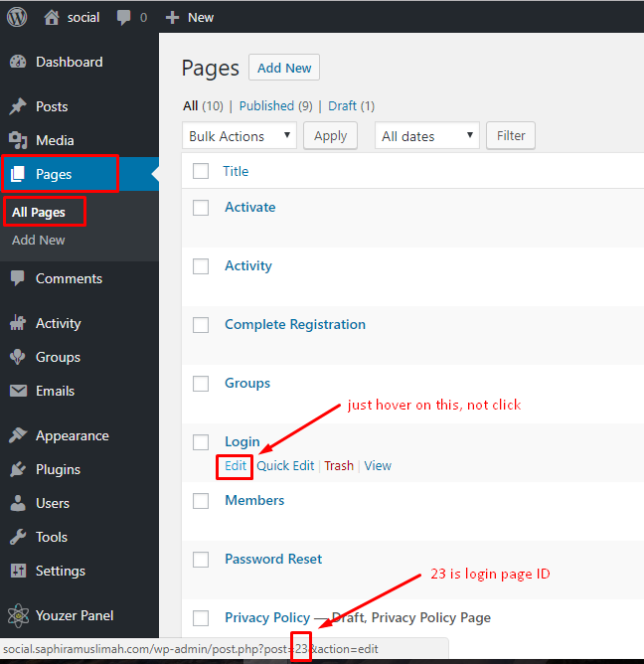Click the Users person icon

[18, 503]
